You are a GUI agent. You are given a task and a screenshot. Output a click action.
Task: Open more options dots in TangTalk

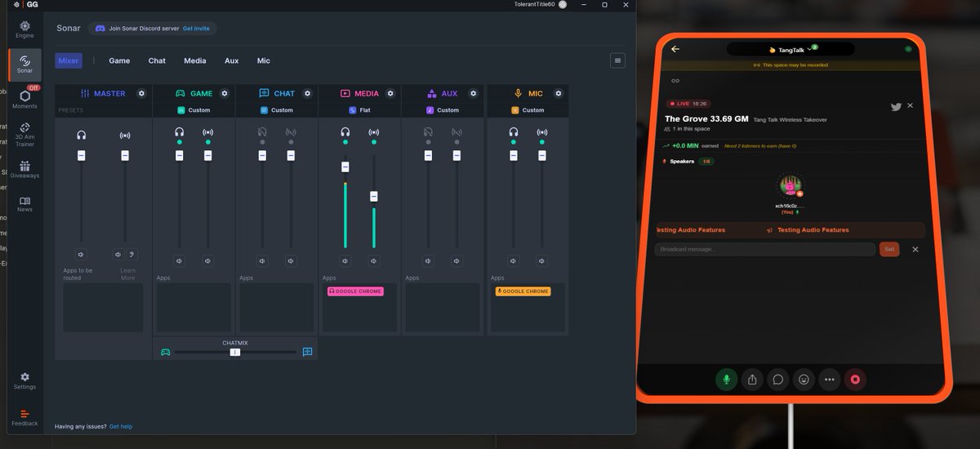pyautogui.click(x=830, y=379)
